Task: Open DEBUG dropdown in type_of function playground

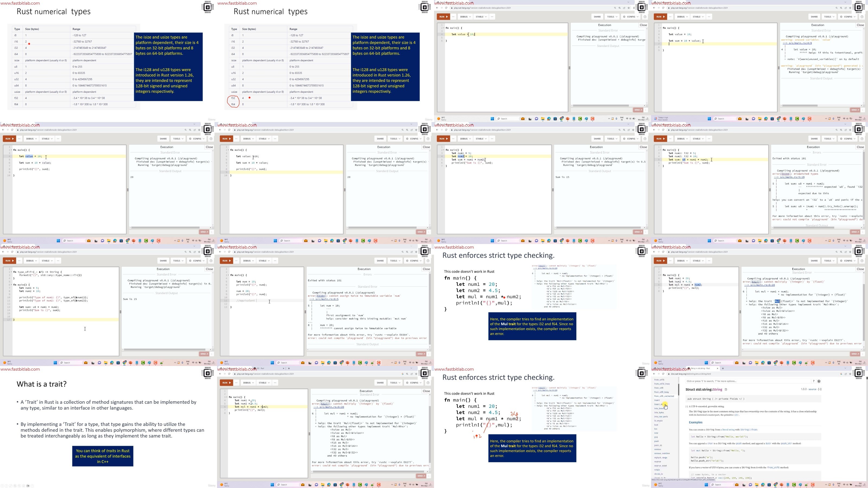Action: coord(31,261)
